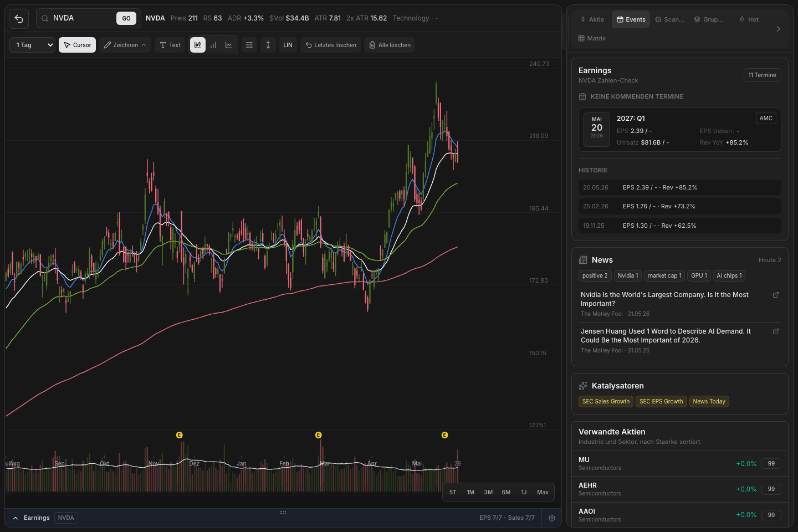Filter news by market cap 1 tag
Screen dimensions: 798x532
[x=664, y=275]
